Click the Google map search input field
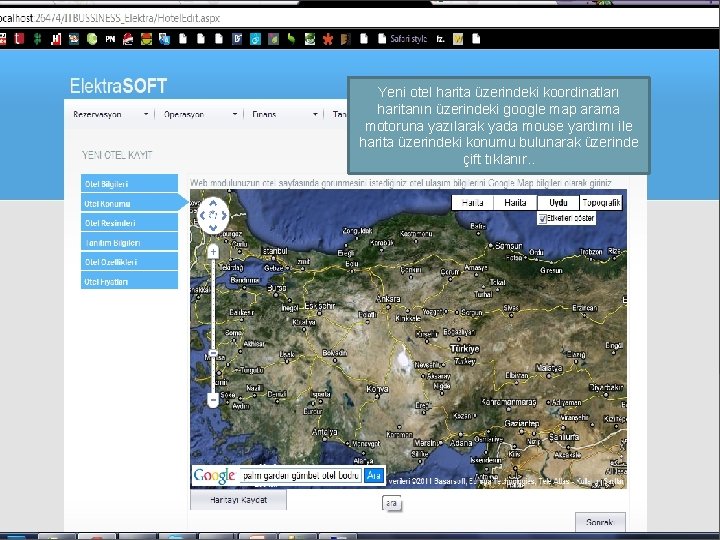 click(301, 475)
